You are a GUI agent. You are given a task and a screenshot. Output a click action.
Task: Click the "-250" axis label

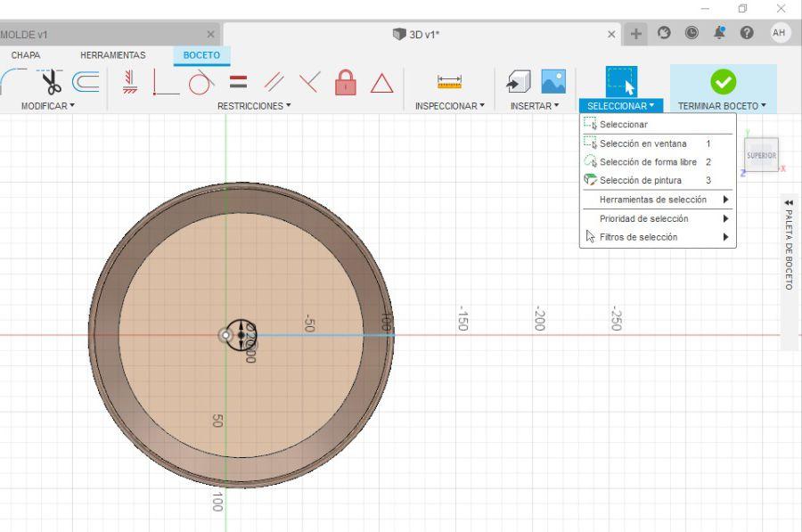click(617, 318)
